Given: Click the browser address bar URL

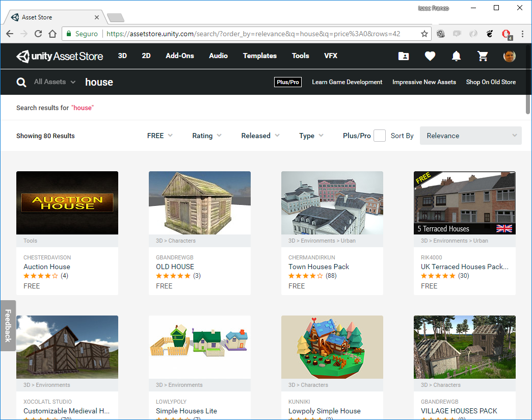Looking at the screenshot, I should pyautogui.click(x=253, y=34).
